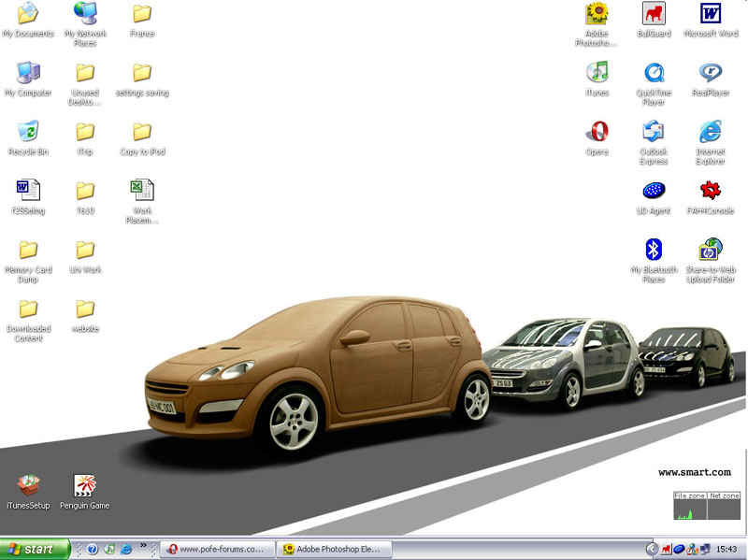Click the Internet Explorer Quick Launch icon
Image resolution: width=748 pixels, height=560 pixels.
pyautogui.click(x=126, y=550)
